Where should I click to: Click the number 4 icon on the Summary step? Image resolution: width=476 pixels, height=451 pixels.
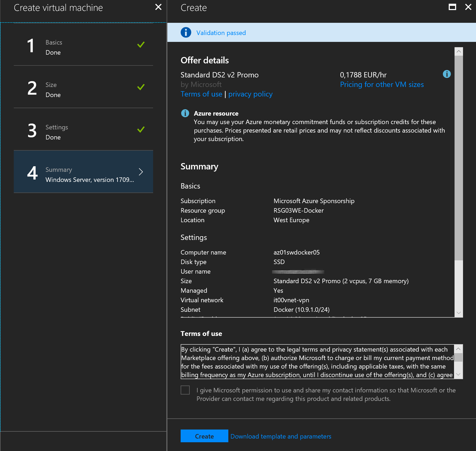32,172
